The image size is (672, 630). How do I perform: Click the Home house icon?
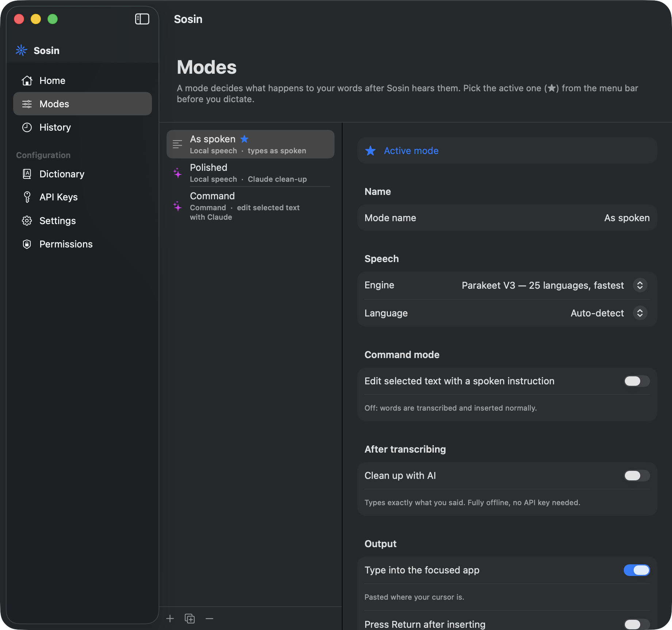tap(27, 80)
